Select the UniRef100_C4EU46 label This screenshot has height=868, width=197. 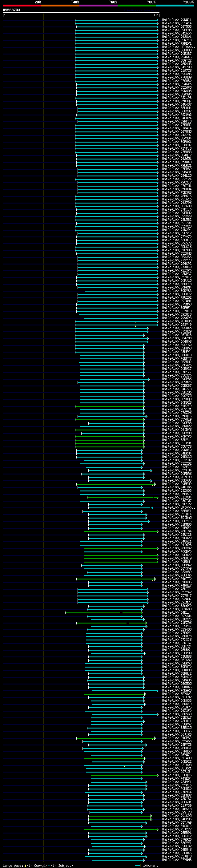click(176, 850)
